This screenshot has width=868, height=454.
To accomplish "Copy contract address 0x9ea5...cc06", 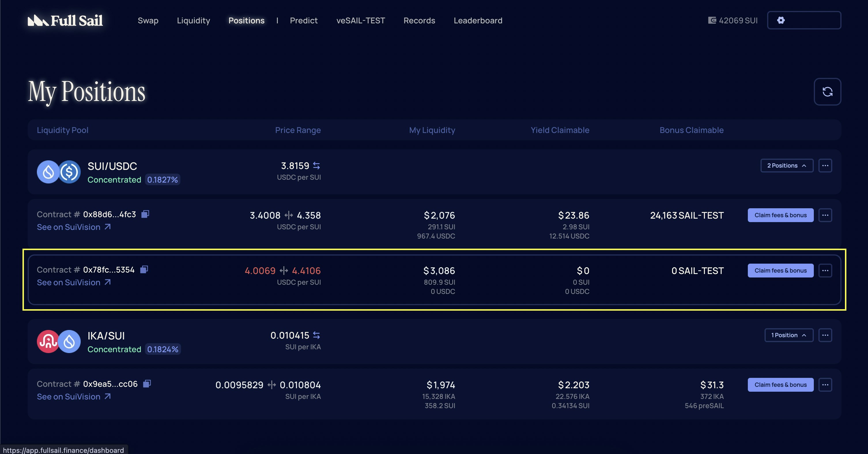I will [x=147, y=384].
